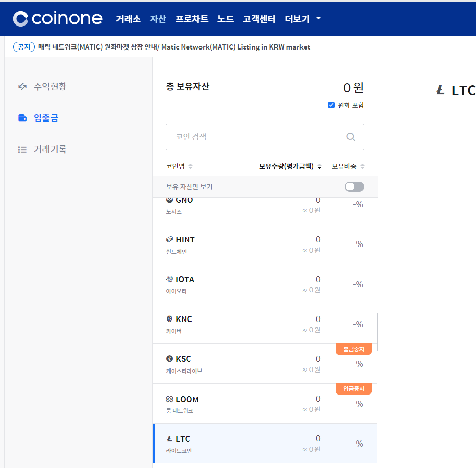Screen dimensions: 476x468
Task: Click the 거래기록 list icon
Action: pos(22,150)
